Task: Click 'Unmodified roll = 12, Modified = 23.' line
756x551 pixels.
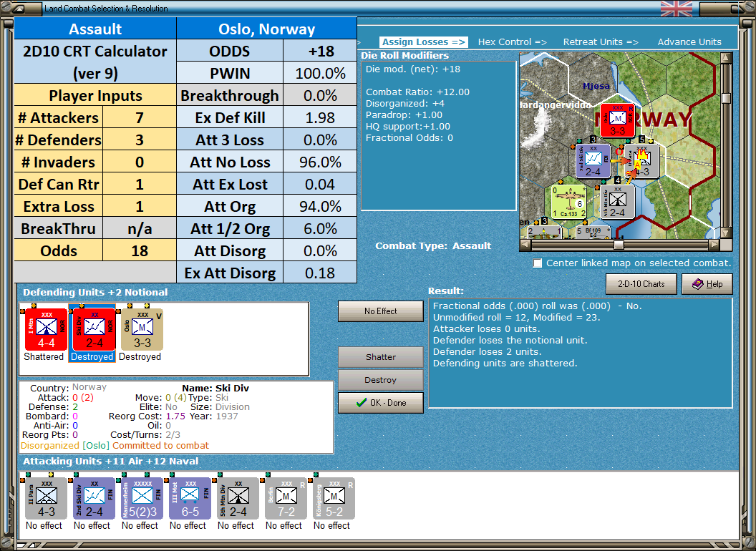Action: pos(516,318)
